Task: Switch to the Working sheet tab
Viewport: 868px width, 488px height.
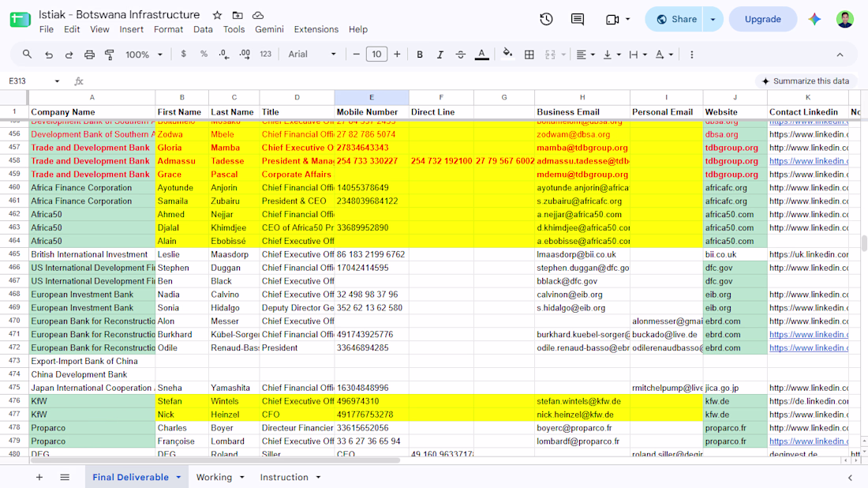Action: [x=214, y=477]
